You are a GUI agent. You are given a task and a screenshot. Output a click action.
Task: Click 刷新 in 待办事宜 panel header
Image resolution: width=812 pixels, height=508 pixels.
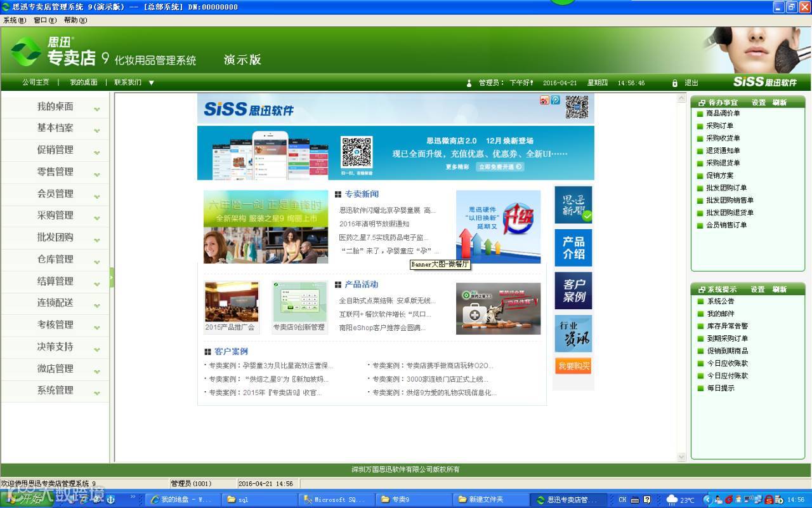pos(780,102)
